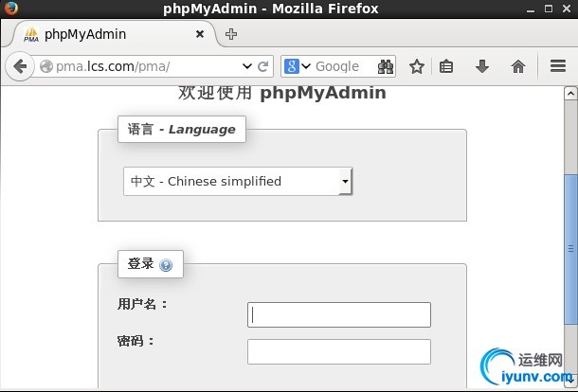Click the browser back arrow button
The height and width of the screenshot is (392, 578).
pyautogui.click(x=20, y=66)
